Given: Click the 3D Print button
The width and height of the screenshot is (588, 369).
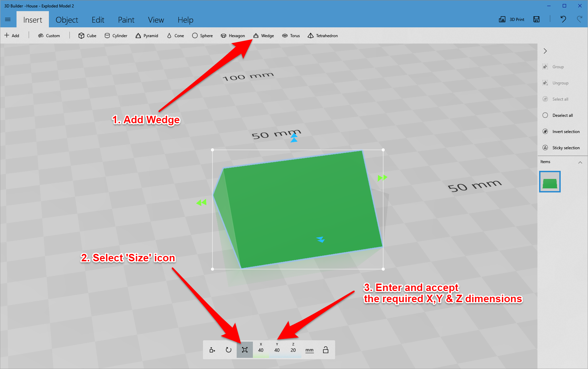Looking at the screenshot, I should [x=511, y=19].
